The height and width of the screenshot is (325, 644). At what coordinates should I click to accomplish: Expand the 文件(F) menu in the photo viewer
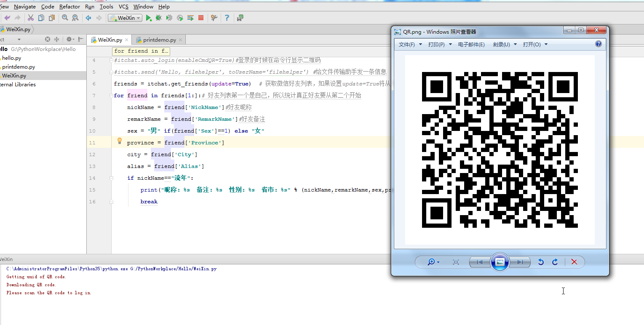(410, 45)
